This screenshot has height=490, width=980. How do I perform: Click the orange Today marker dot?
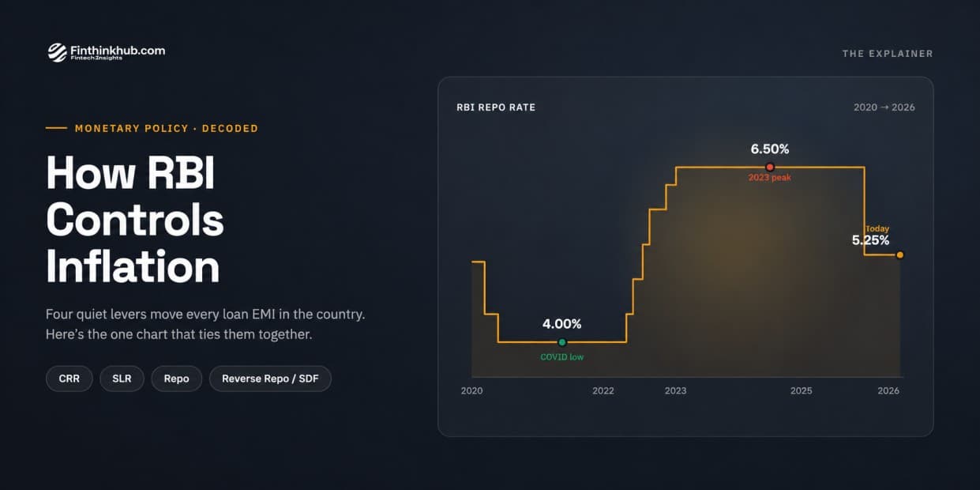(899, 254)
